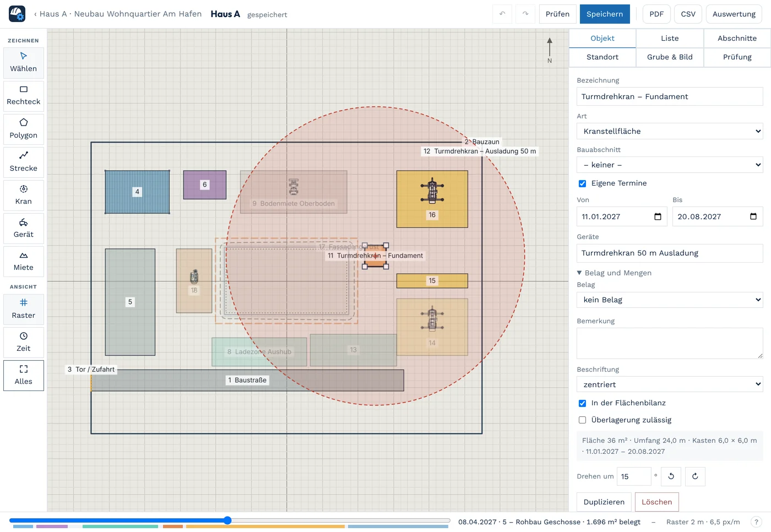This screenshot has height=532, width=771.
Task: Click the Löschen button
Action: tap(657, 502)
